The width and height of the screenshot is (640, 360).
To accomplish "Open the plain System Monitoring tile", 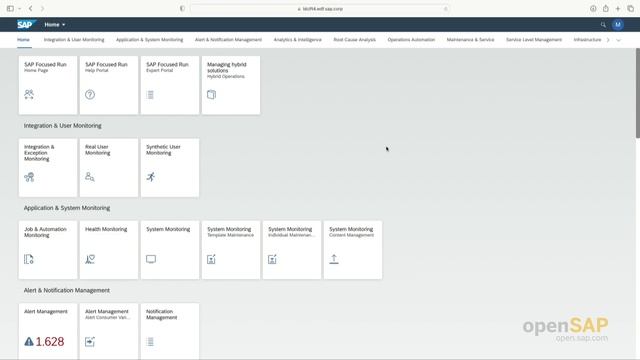I will (x=170, y=250).
